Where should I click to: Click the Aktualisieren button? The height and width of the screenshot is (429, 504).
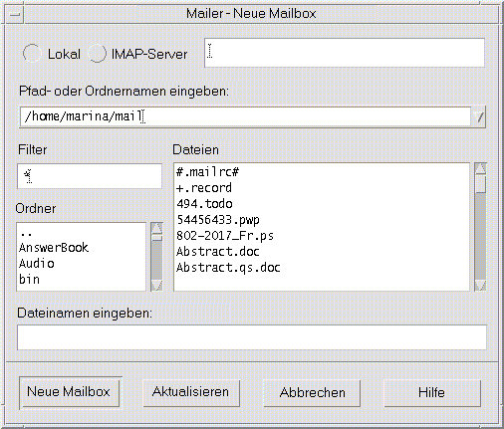191,393
